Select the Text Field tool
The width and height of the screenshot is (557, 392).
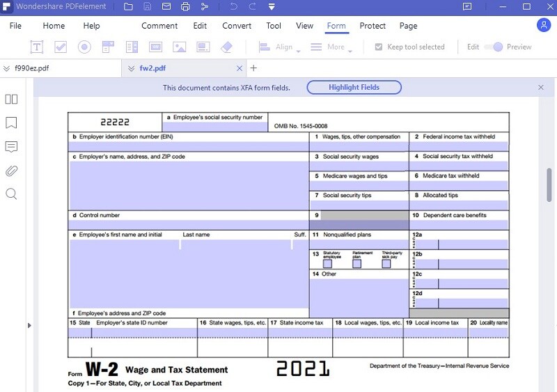tap(37, 47)
